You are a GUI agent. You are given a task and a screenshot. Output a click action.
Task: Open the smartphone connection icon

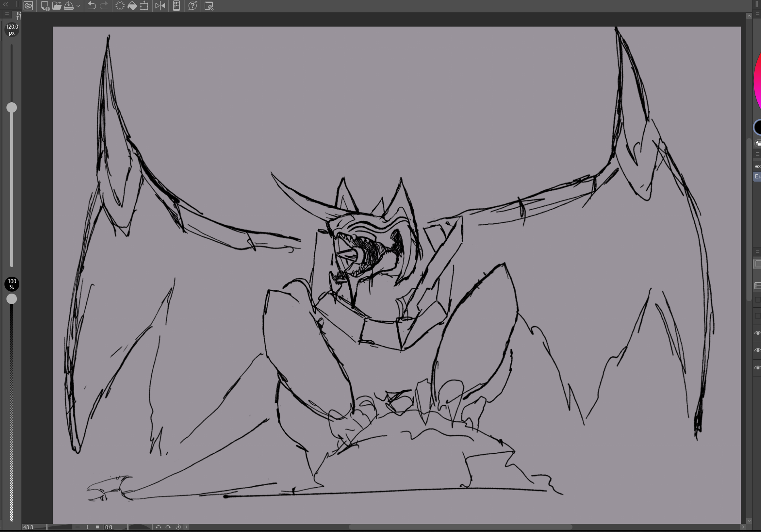(176, 6)
